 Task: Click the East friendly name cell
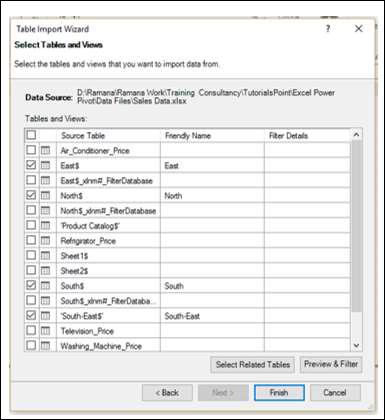pyautogui.click(x=212, y=166)
